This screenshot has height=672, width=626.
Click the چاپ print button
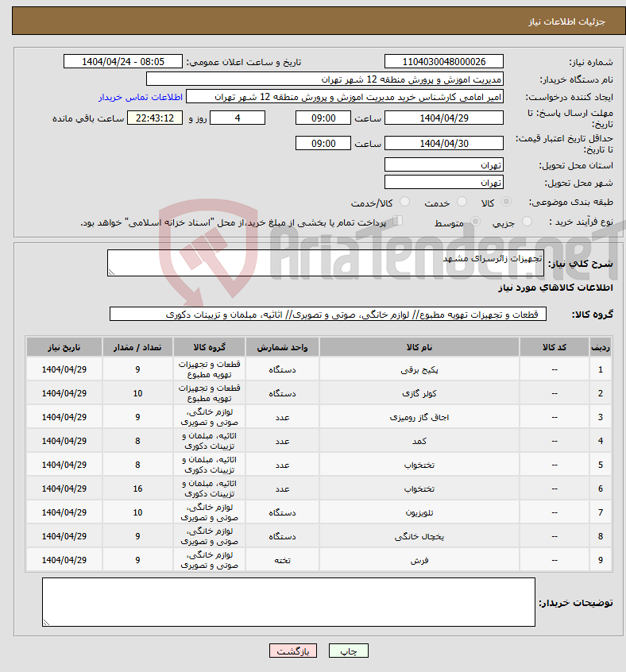(348, 651)
